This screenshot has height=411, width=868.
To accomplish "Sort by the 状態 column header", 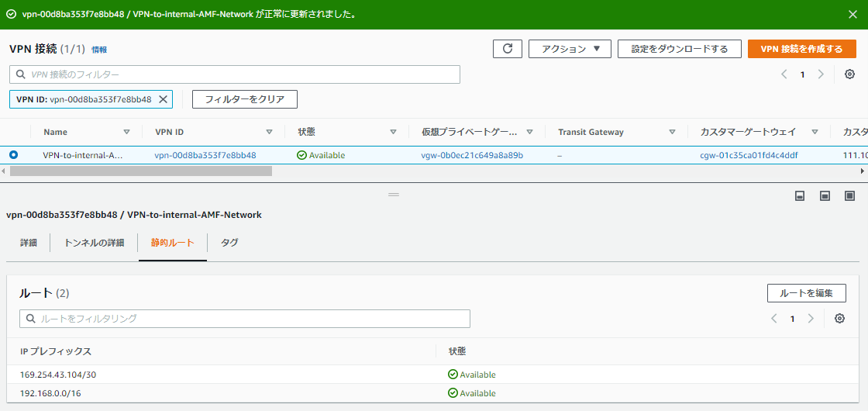I will click(307, 132).
